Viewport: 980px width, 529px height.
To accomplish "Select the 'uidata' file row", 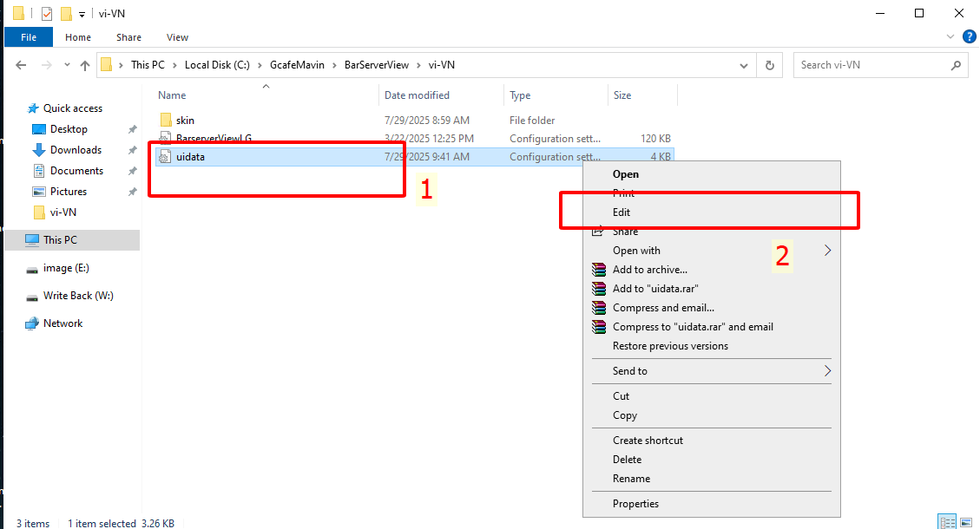I will (414, 157).
